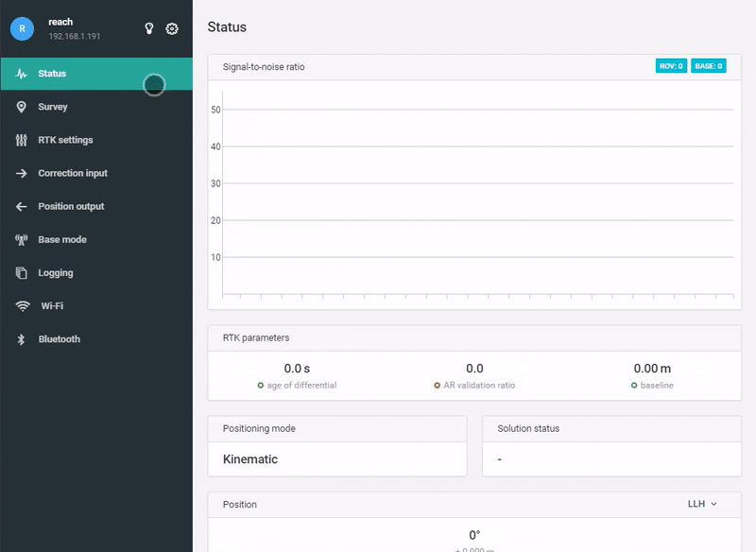Click the blue R avatar circle
756x552 pixels.
(x=22, y=29)
